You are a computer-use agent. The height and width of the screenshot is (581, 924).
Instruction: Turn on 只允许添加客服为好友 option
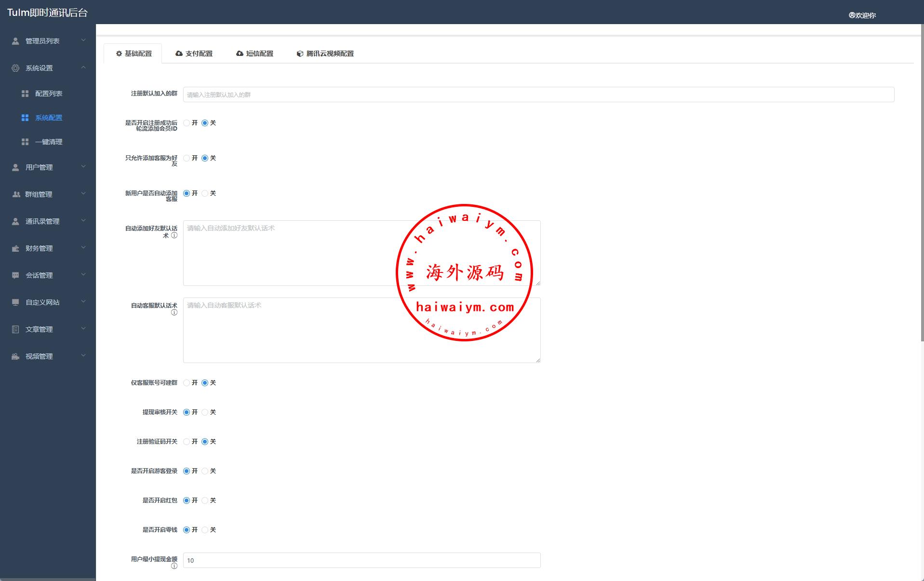pos(187,158)
